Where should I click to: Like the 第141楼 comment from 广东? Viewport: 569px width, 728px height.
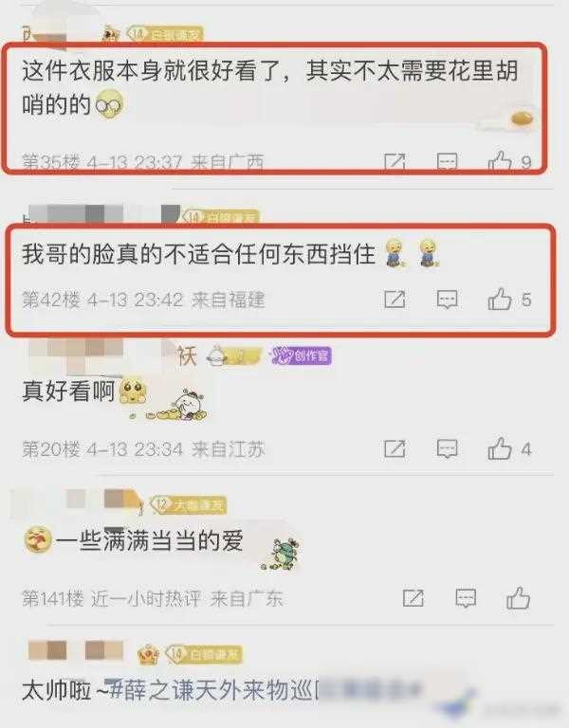coord(518,598)
